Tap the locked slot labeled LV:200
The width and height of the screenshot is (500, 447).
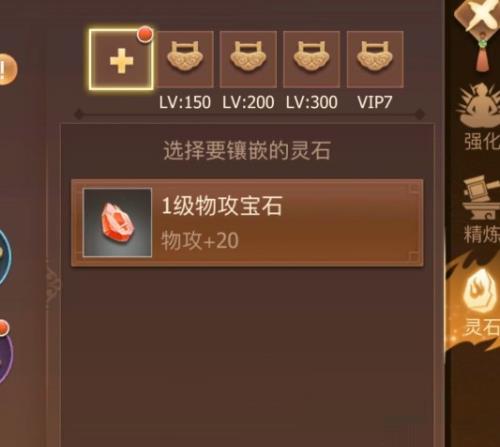[248, 59]
